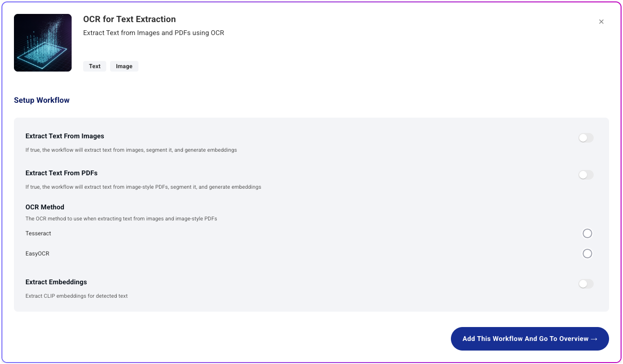Click the EasyOCR option text
The height and width of the screenshot is (364, 623).
point(37,254)
